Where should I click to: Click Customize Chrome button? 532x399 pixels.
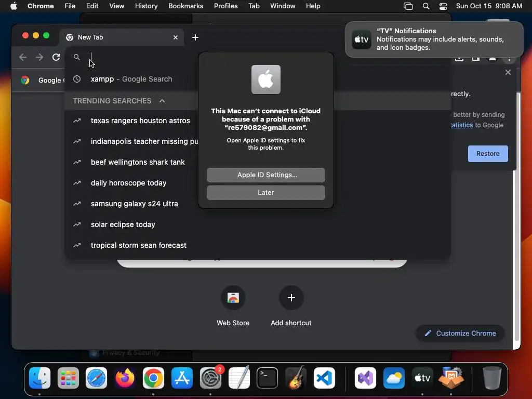click(x=460, y=333)
